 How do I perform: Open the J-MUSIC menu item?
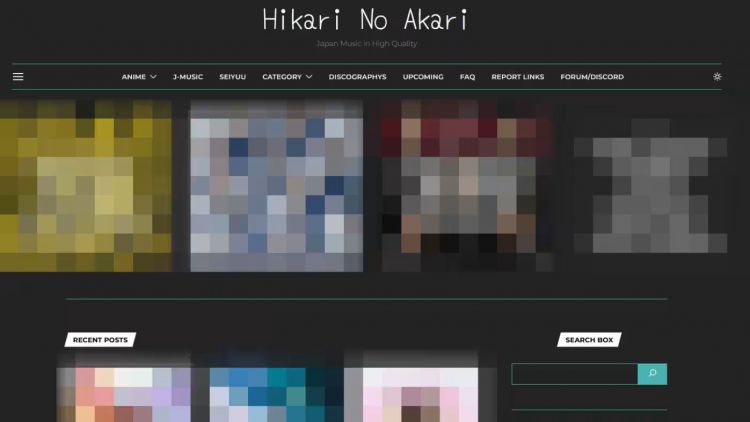click(x=188, y=77)
